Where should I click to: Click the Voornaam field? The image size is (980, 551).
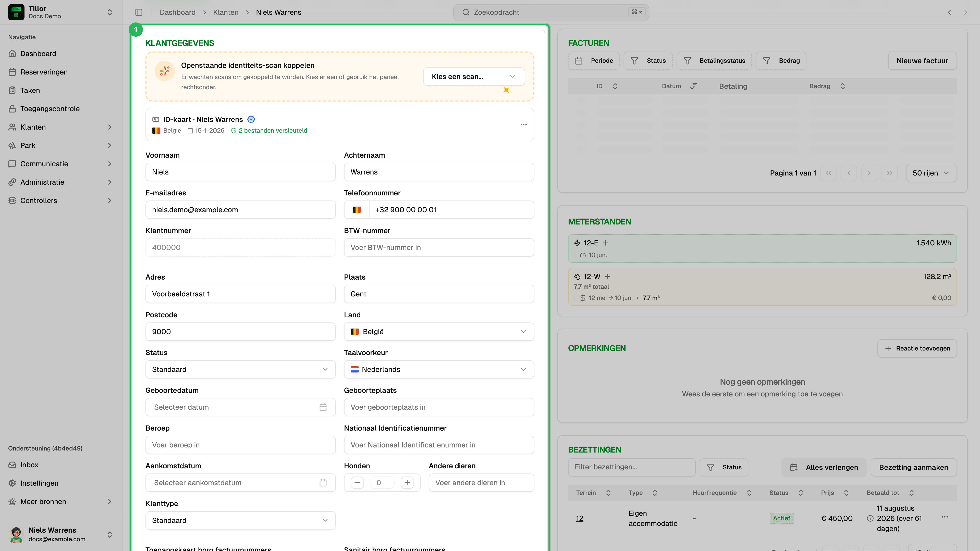tap(240, 172)
